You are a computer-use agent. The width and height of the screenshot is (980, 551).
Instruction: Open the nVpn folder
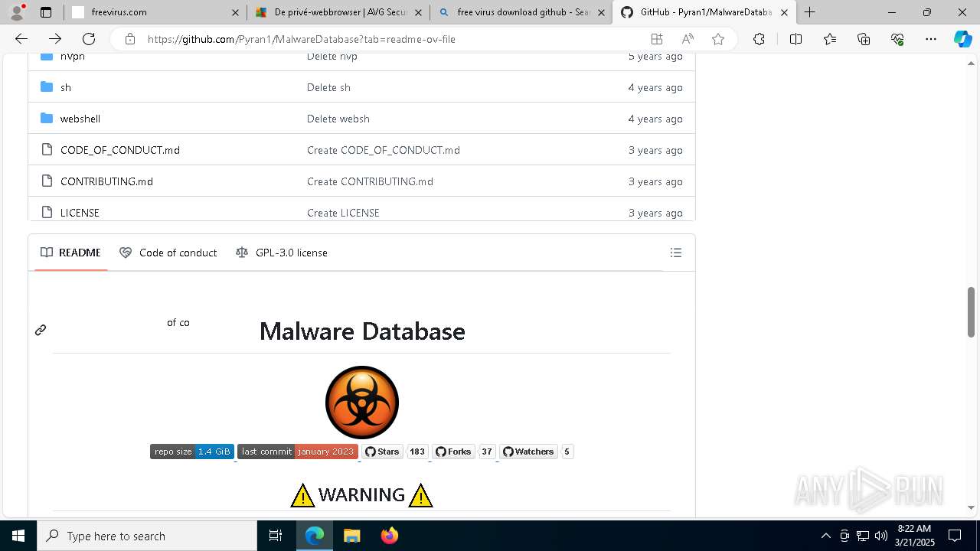[73, 57]
